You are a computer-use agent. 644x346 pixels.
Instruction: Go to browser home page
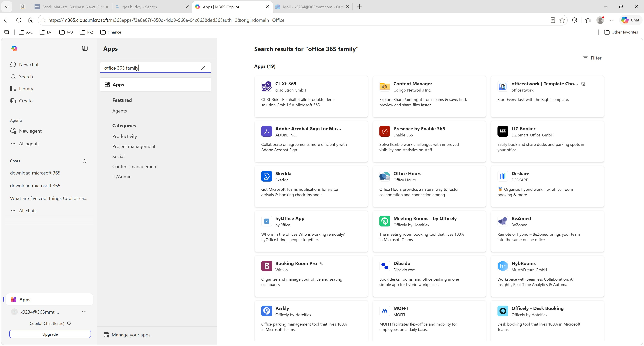[31, 20]
